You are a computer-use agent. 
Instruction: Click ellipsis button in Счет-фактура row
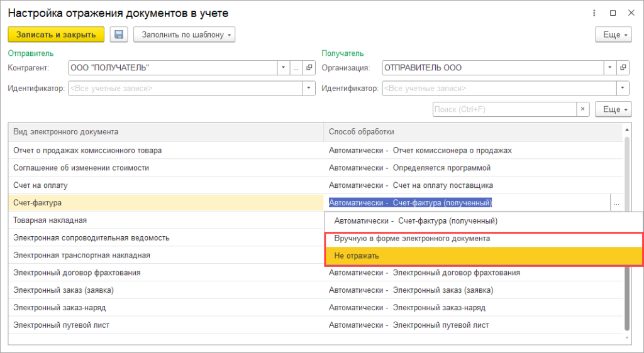pyautogui.click(x=616, y=203)
